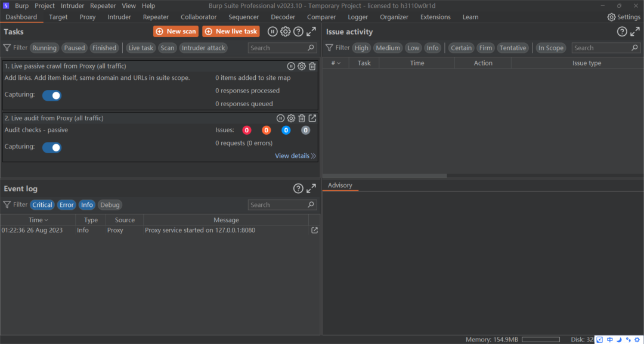Open Live audit task in new window

point(312,118)
